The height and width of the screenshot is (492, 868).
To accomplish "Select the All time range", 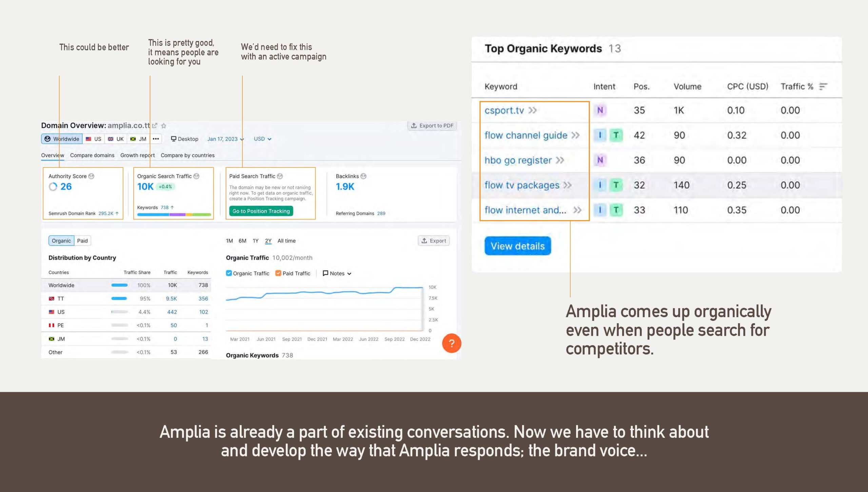I will [287, 241].
